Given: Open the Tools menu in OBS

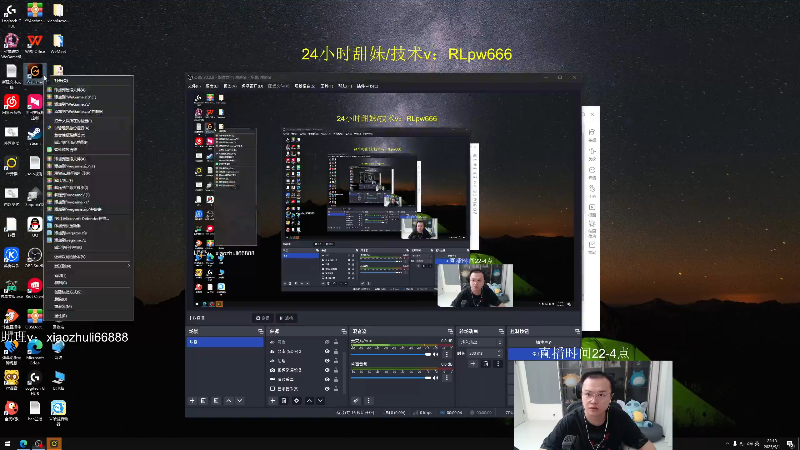Looking at the screenshot, I should pyautogui.click(x=327, y=86).
